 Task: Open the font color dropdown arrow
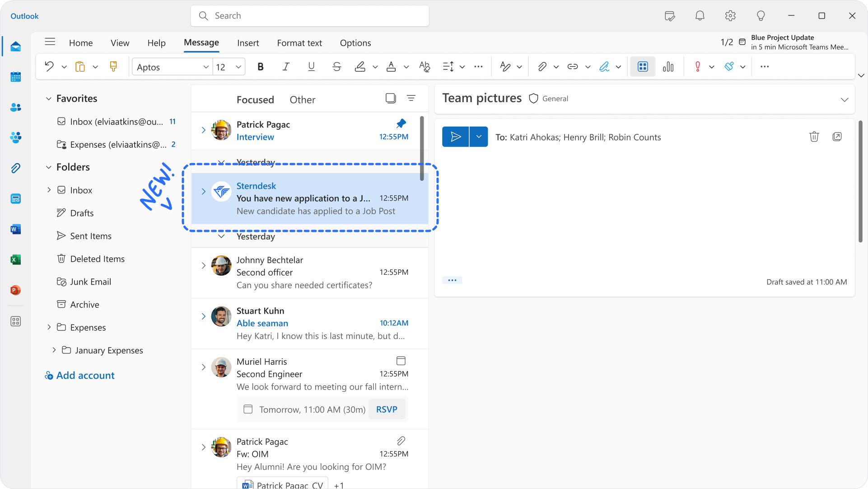406,67
